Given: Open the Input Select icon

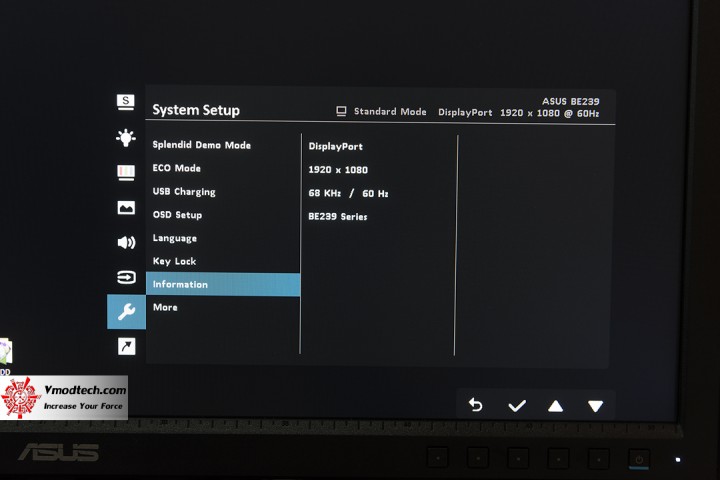Looking at the screenshot, I should pos(126,277).
